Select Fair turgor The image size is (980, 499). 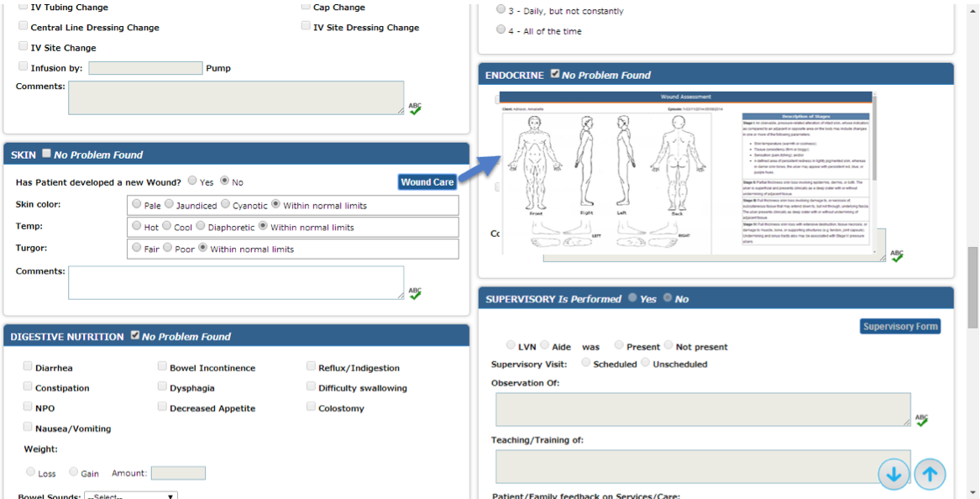point(136,249)
